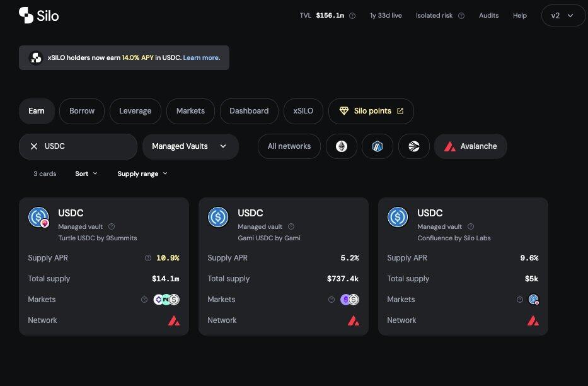Filter by Ethereum network icon
This screenshot has height=386, width=588.
[342, 146]
